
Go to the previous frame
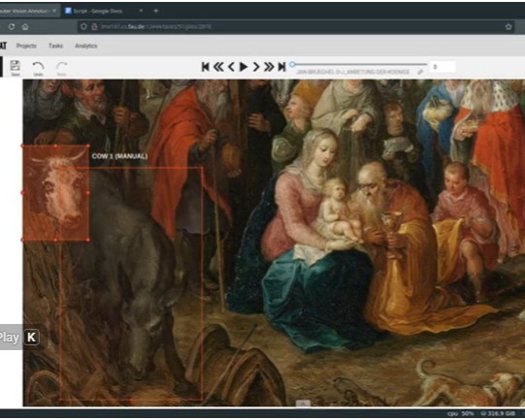pyautogui.click(x=231, y=67)
